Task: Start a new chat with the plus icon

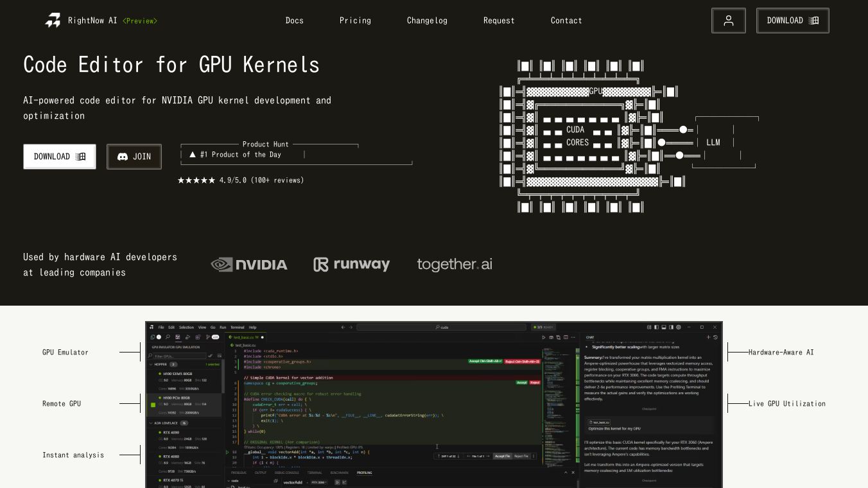Action: pyautogui.click(x=708, y=337)
